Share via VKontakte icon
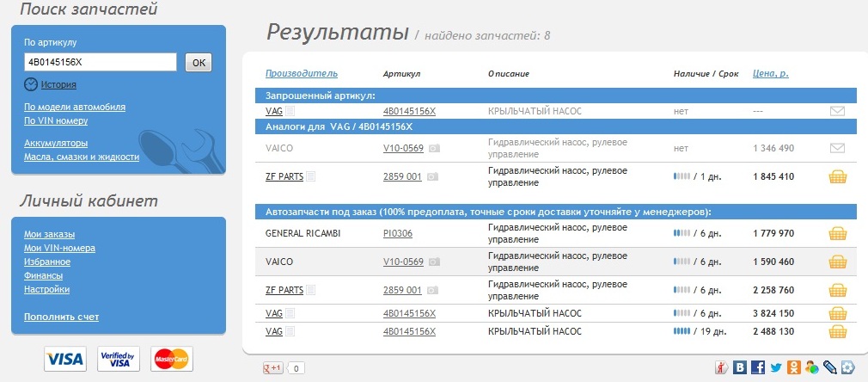 (740, 367)
